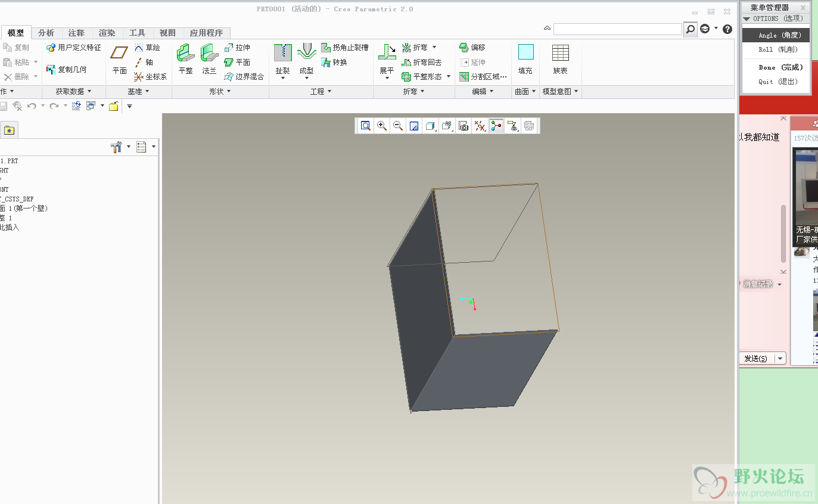This screenshot has width=818, height=504.
Task: Open the 族表 family table
Action: click(x=560, y=60)
